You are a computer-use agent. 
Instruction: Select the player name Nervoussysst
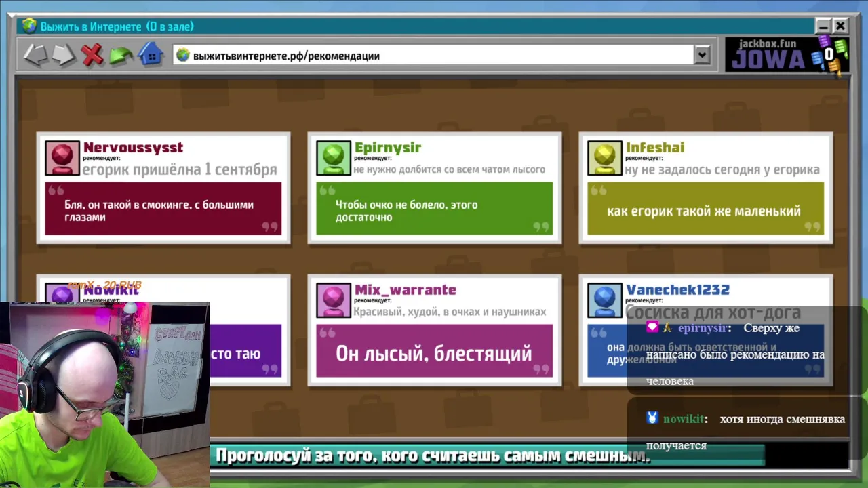point(133,148)
